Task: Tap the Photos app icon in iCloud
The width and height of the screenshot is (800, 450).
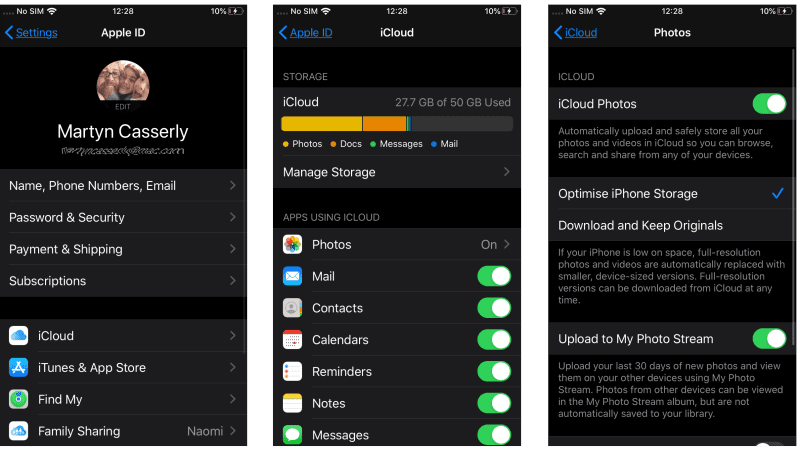Action: click(x=292, y=244)
